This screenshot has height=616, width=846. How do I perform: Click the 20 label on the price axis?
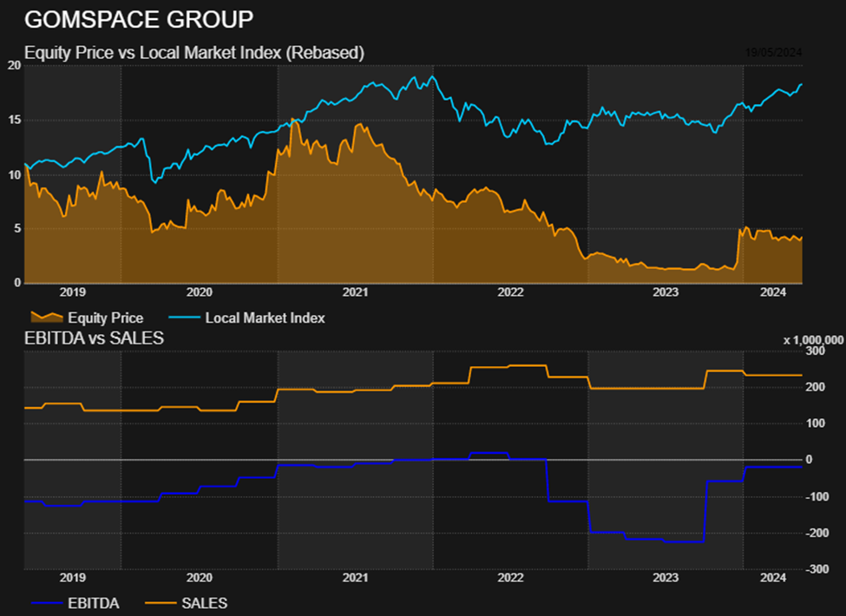pos(13,65)
